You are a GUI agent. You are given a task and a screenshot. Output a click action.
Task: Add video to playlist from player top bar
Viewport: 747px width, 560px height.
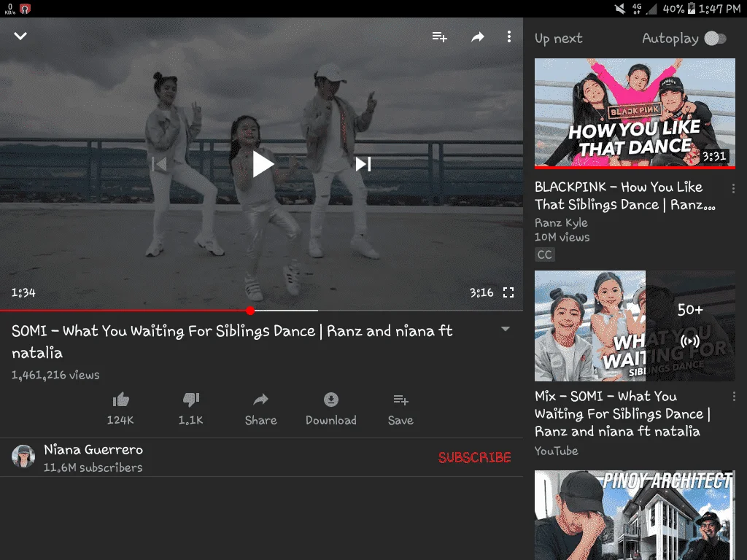439,36
